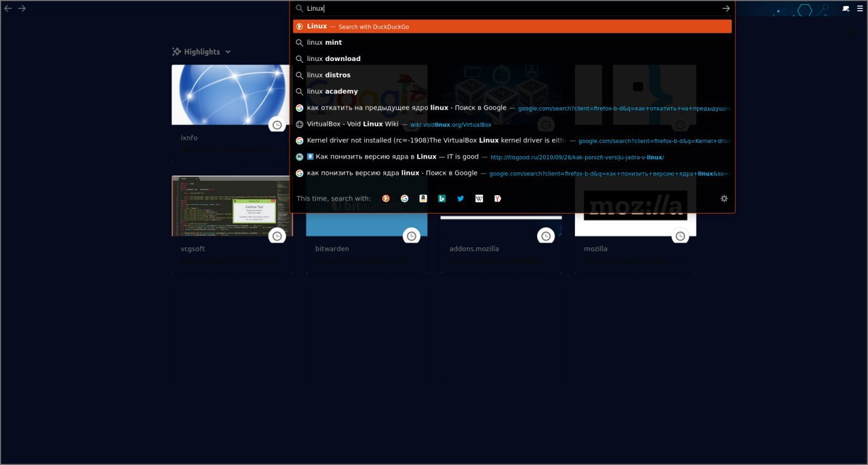Viewport: 868px width, 465px height.
Task: Click history clock icon on mozilla tile
Action: (x=679, y=236)
